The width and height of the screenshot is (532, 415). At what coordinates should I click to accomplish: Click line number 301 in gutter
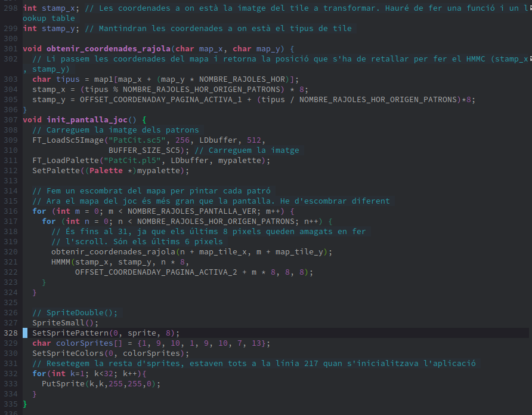(x=11, y=49)
